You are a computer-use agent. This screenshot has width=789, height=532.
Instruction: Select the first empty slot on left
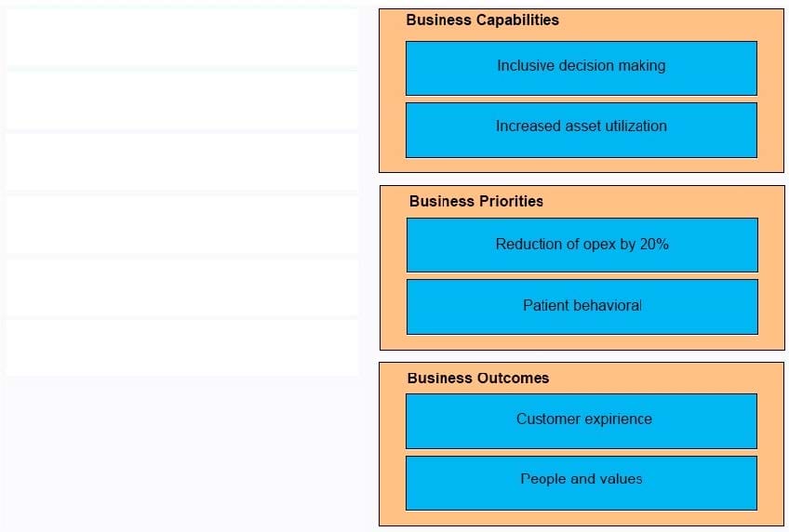coord(182,36)
